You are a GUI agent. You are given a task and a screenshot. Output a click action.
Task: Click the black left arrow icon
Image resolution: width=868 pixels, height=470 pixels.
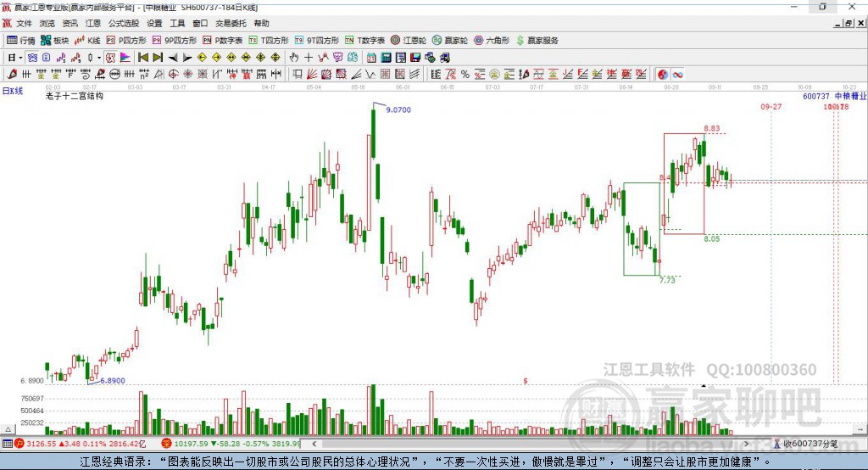(x=173, y=57)
